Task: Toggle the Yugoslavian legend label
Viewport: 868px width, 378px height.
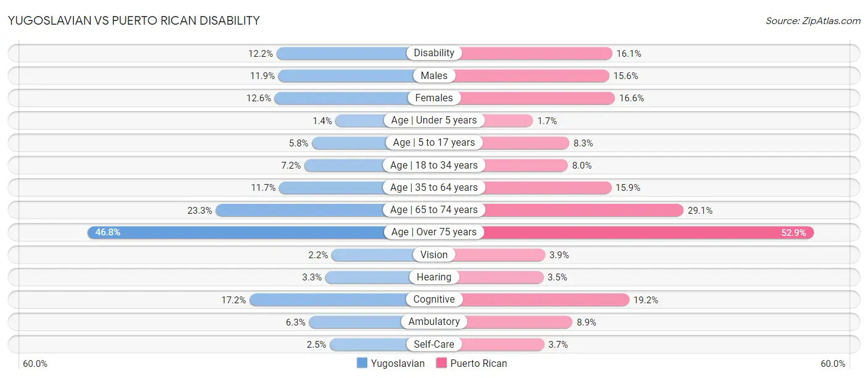Action: (x=398, y=363)
